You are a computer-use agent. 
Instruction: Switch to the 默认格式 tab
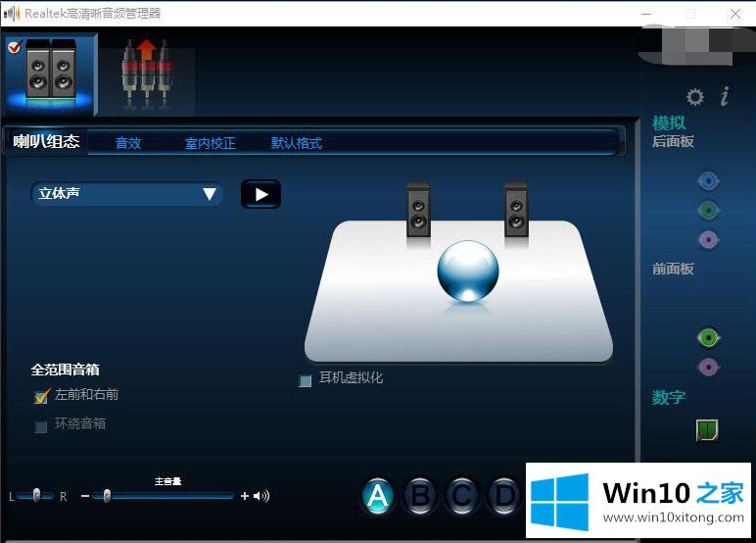pyautogui.click(x=297, y=143)
